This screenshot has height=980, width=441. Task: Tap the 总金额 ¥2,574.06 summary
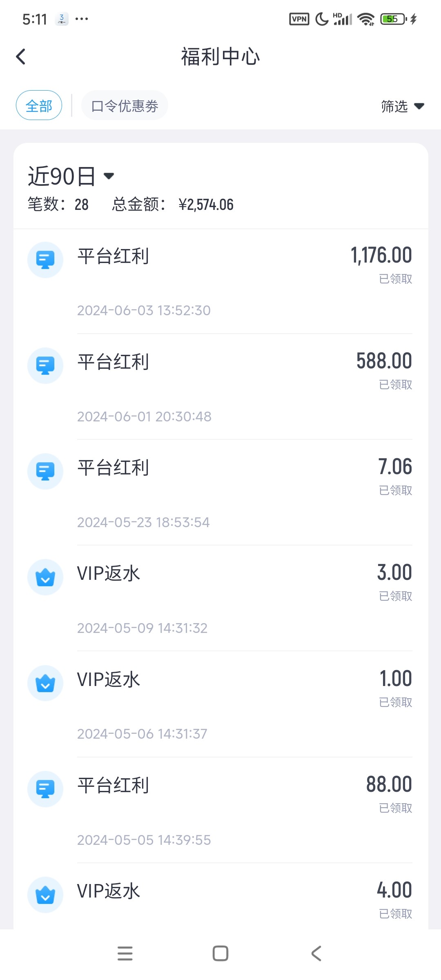tap(173, 205)
